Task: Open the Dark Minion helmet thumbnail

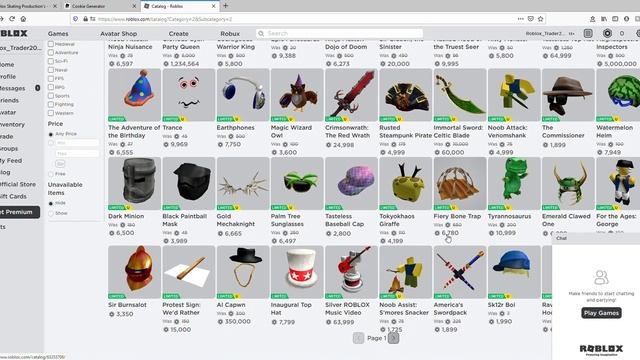Action: click(x=134, y=184)
